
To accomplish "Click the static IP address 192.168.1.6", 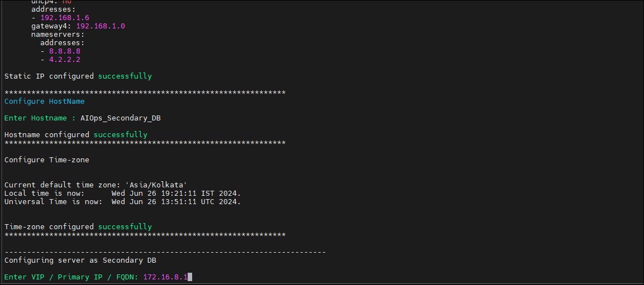I will (x=65, y=18).
